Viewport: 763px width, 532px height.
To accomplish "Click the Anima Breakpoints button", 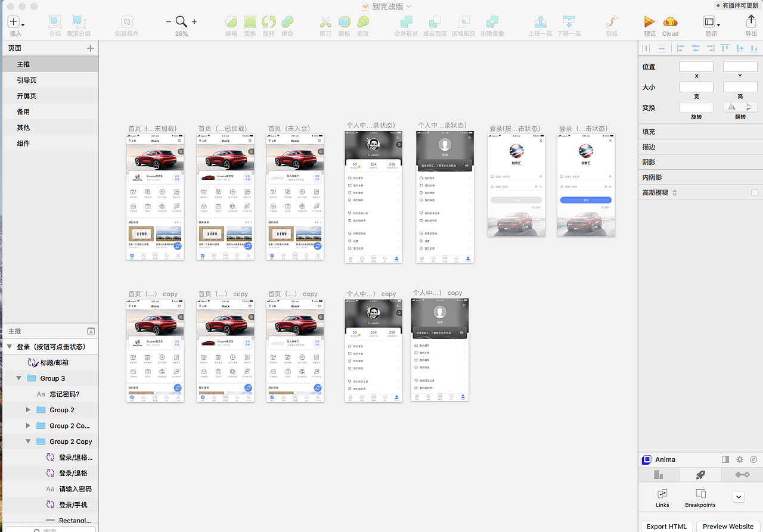I will point(700,498).
